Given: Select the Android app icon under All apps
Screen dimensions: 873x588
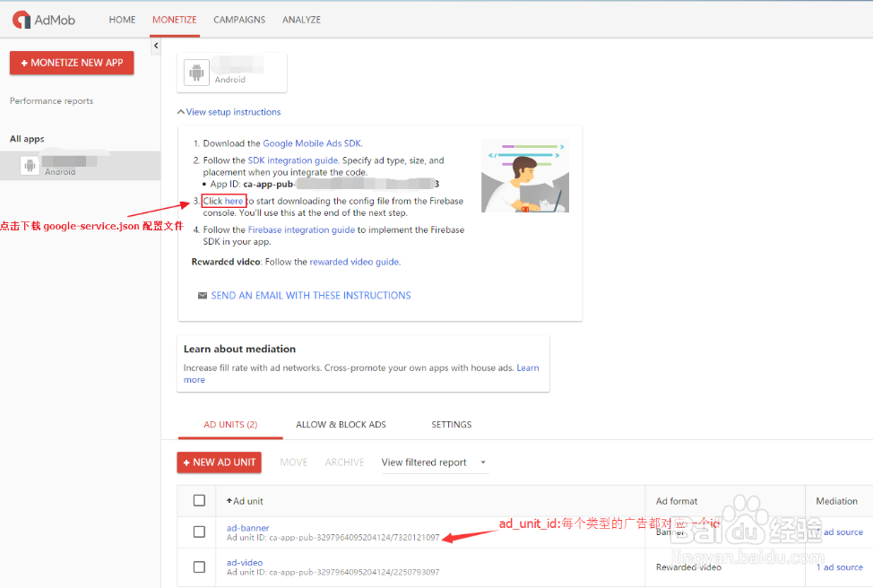Looking at the screenshot, I should 30,164.
